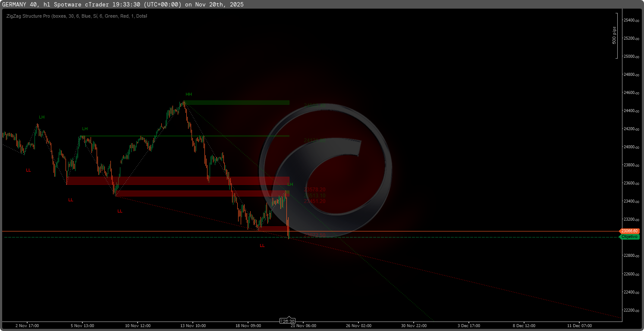Select the LL label below the latest candle
Screen dimensions: 644x331
pyautogui.click(x=262, y=246)
